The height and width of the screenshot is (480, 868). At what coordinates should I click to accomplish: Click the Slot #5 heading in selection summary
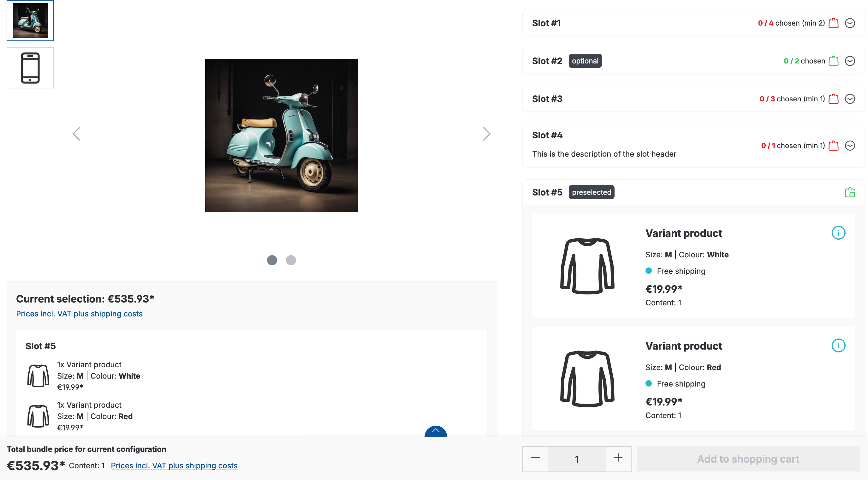(41, 346)
